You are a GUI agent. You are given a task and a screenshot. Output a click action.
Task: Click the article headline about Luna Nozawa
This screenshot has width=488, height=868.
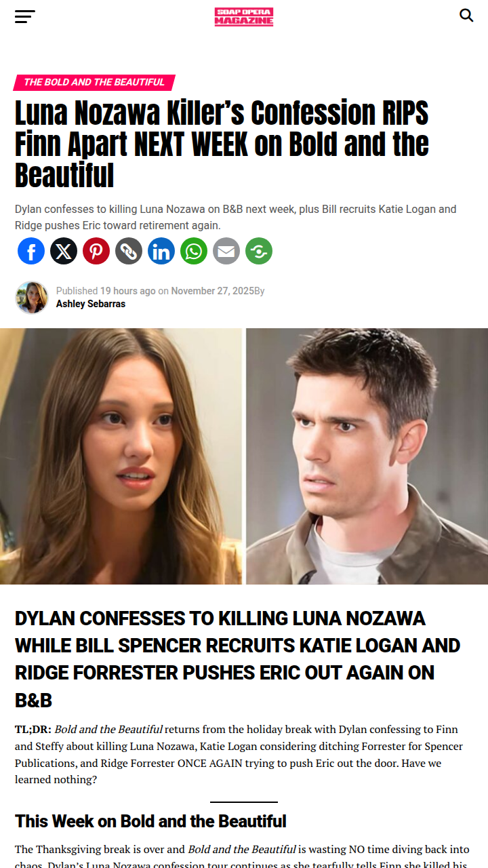tap(222, 144)
